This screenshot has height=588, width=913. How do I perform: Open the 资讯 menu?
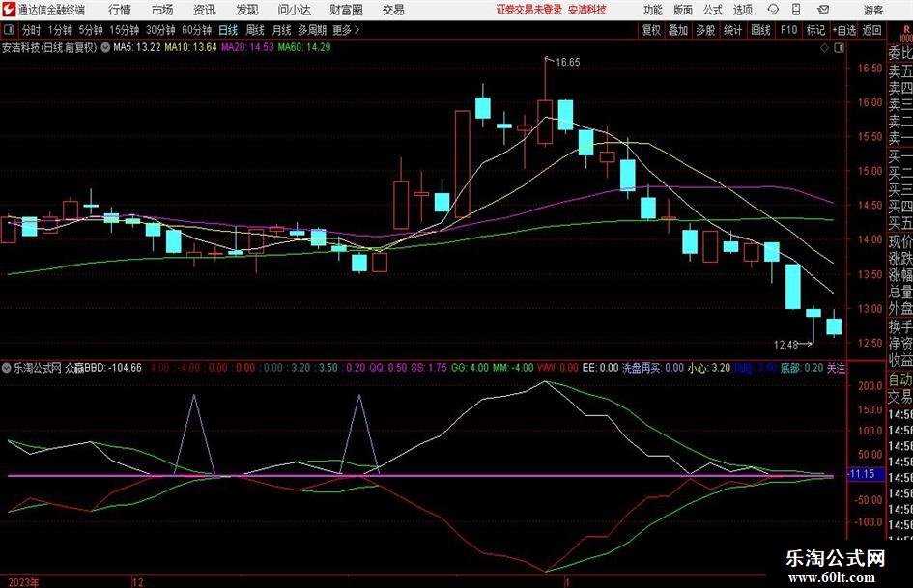click(205, 10)
